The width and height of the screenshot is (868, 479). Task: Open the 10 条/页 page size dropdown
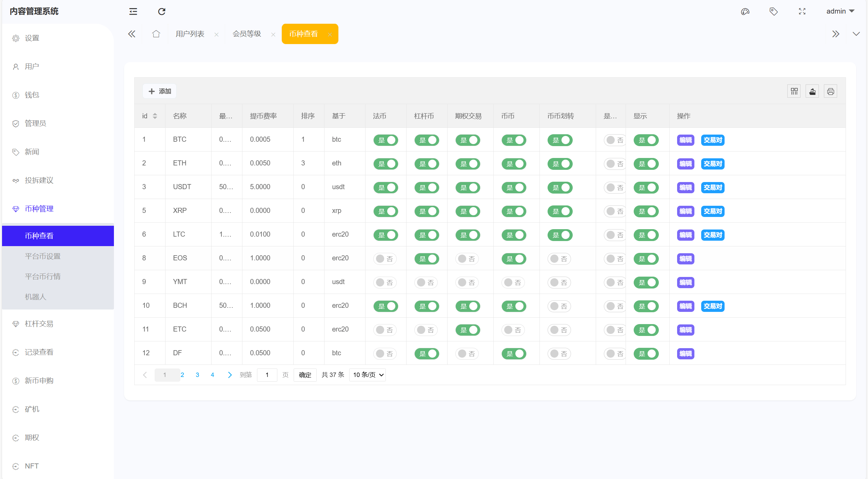tap(367, 375)
